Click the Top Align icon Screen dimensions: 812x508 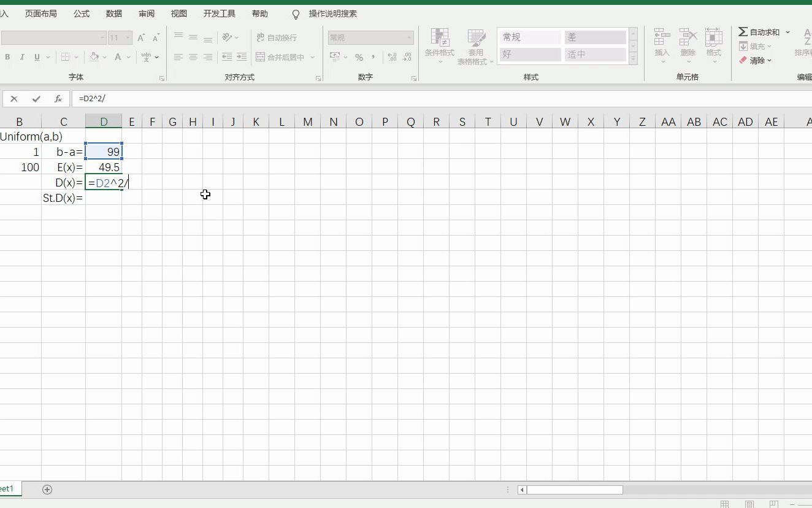(x=178, y=37)
